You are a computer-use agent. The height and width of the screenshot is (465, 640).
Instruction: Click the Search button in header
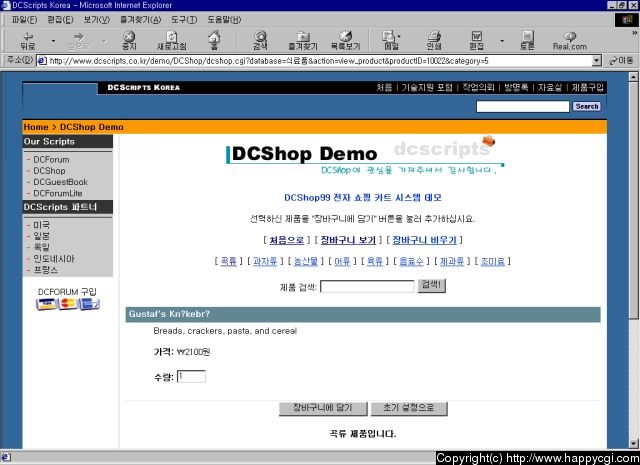[x=587, y=106]
